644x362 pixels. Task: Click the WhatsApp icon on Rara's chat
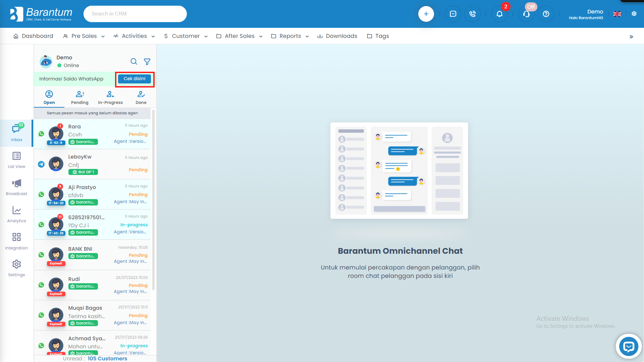pos(41,134)
